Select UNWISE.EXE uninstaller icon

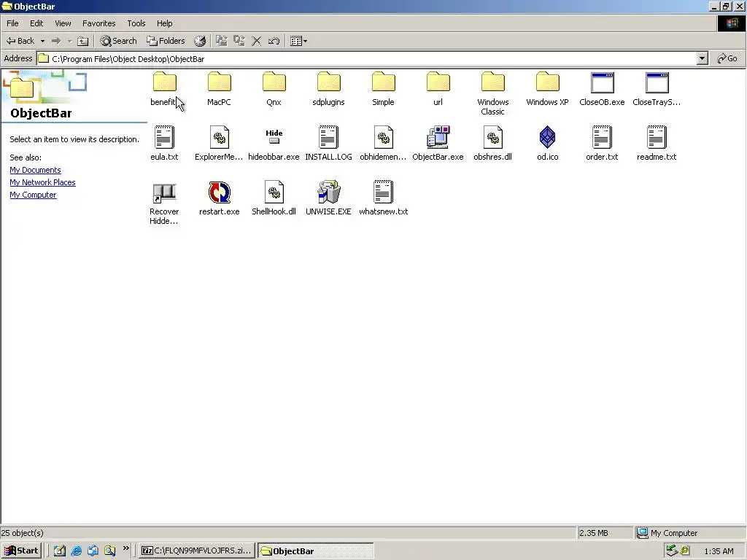coord(329,192)
